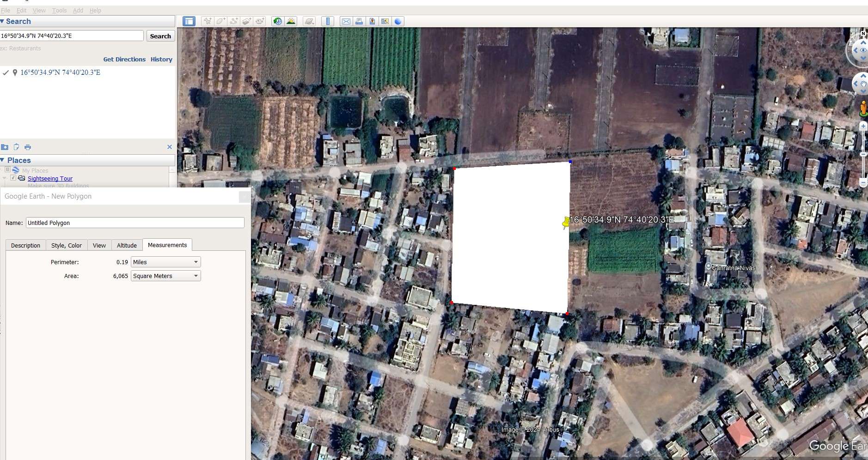Viewport: 868px width, 460px height.
Task: Switch to the Description tab
Action: 25,245
